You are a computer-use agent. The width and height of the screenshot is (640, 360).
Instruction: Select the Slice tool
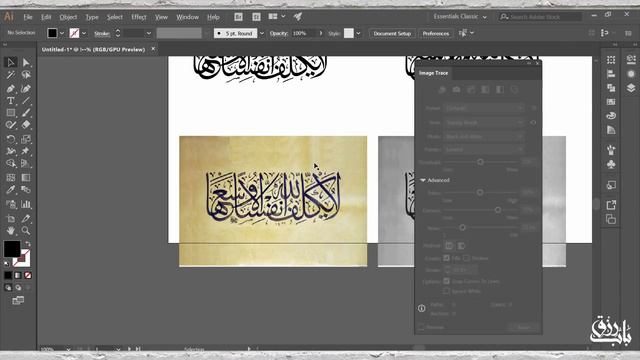point(26,218)
